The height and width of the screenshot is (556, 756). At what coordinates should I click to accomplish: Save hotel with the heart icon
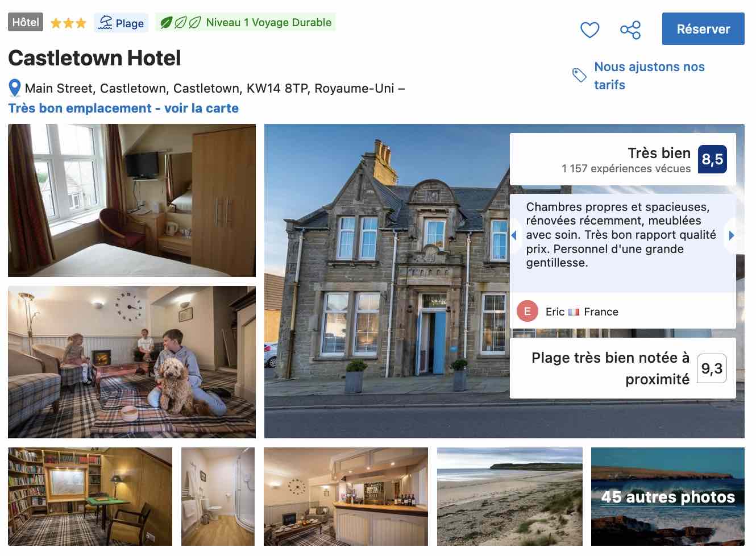click(589, 30)
